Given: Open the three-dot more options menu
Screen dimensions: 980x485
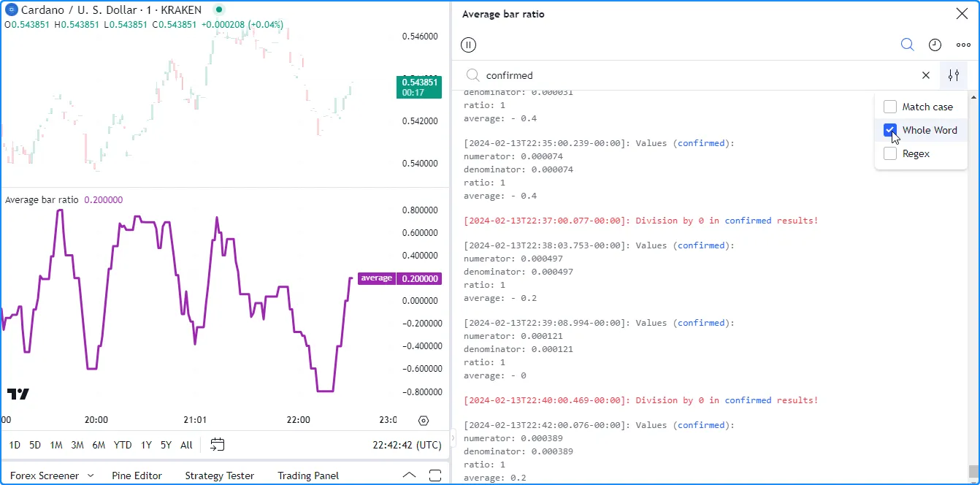Looking at the screenshot, I should tap(963, 45).
